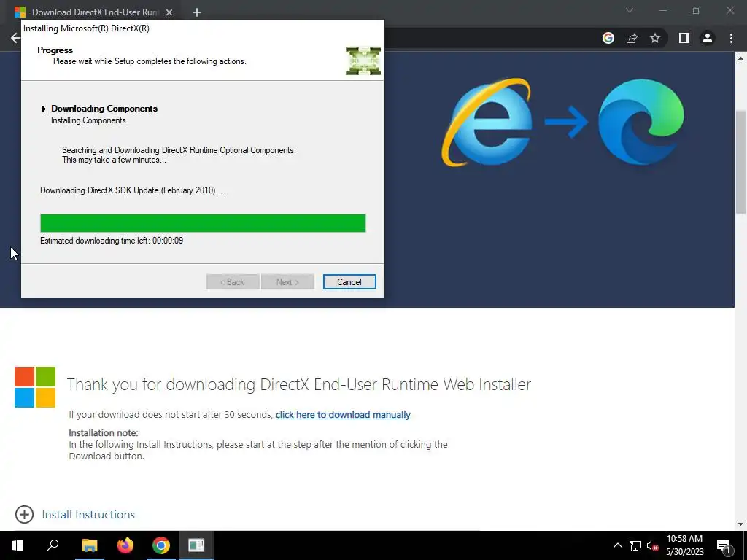
Task: Launch Firefox from the taskbar
Action: point(125,545)
